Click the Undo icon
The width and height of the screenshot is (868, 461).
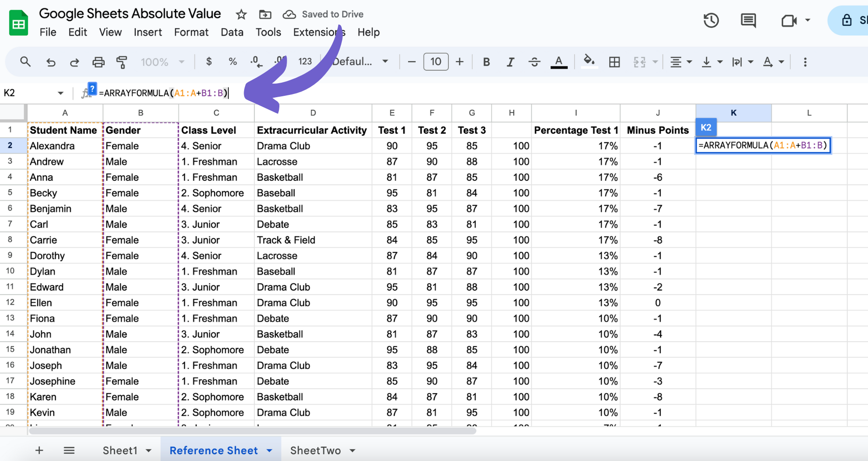point(51,62)
